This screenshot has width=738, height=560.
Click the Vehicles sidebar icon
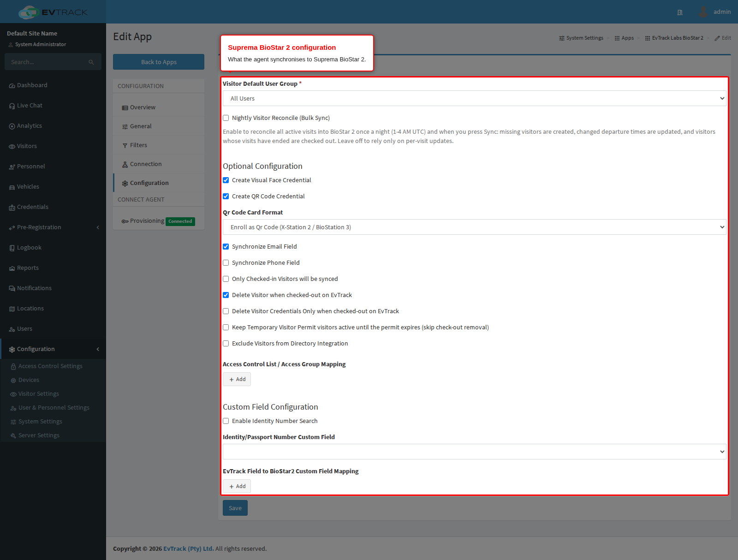point(12,187)
